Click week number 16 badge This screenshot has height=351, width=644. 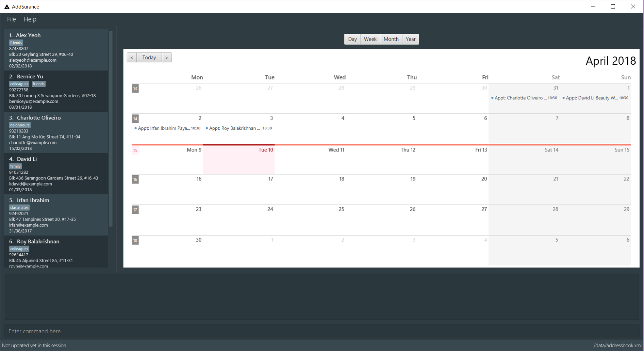click(x=135, y=179)
